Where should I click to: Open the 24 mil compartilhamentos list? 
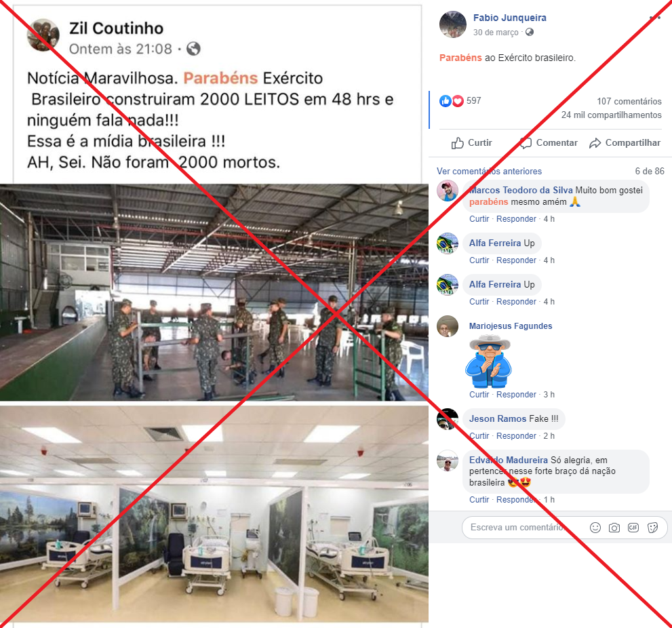point(611,115)
